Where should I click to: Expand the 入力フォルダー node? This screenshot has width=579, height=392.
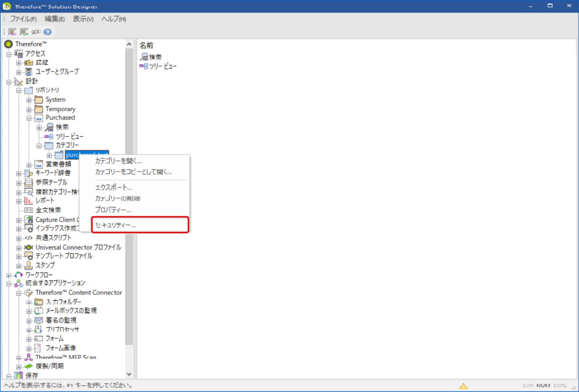(x=29, y=302)
